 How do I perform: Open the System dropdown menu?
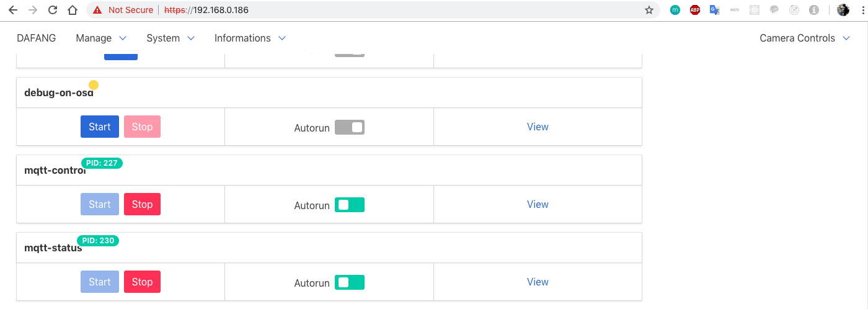170,38
